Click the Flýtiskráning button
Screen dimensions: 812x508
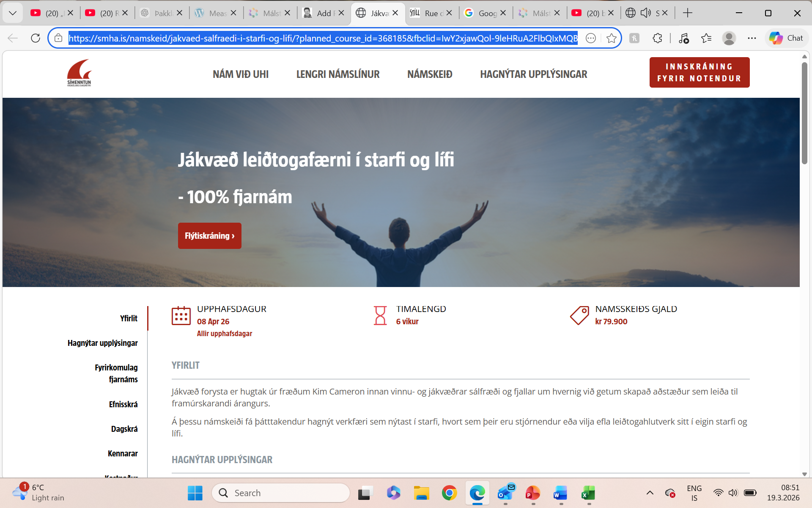coord(209,236)
